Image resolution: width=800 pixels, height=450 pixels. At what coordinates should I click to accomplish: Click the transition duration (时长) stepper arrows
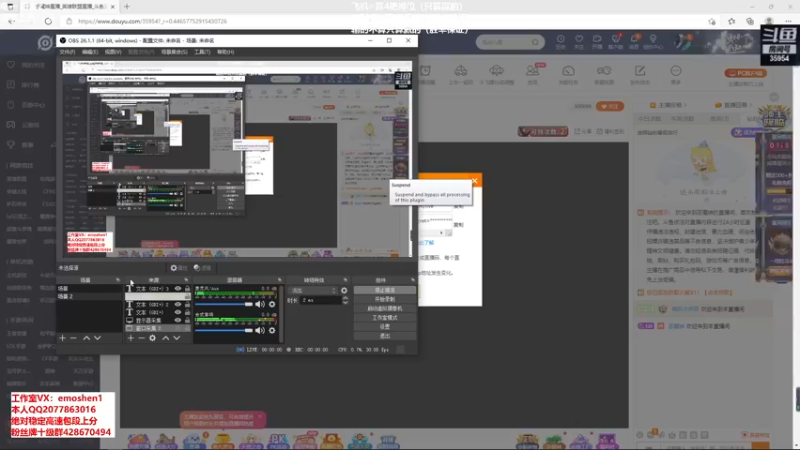345,301
